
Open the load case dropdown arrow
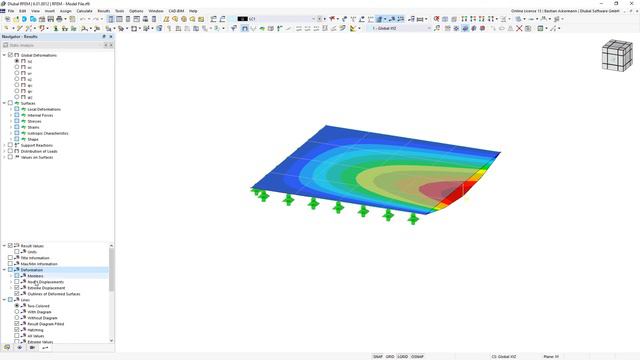point(313,19)
